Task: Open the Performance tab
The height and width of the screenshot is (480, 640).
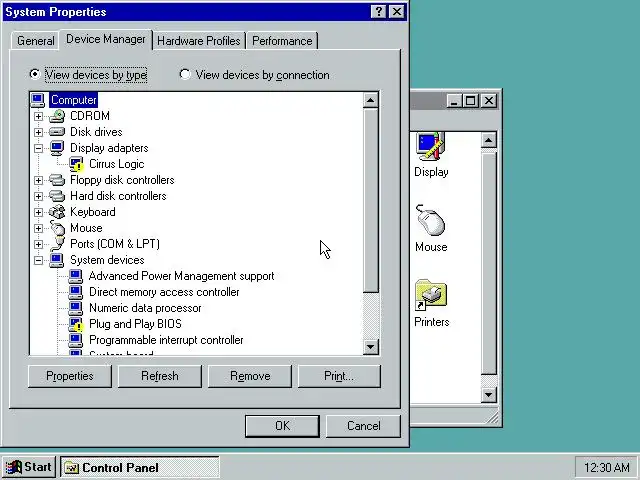Action: 282,41
